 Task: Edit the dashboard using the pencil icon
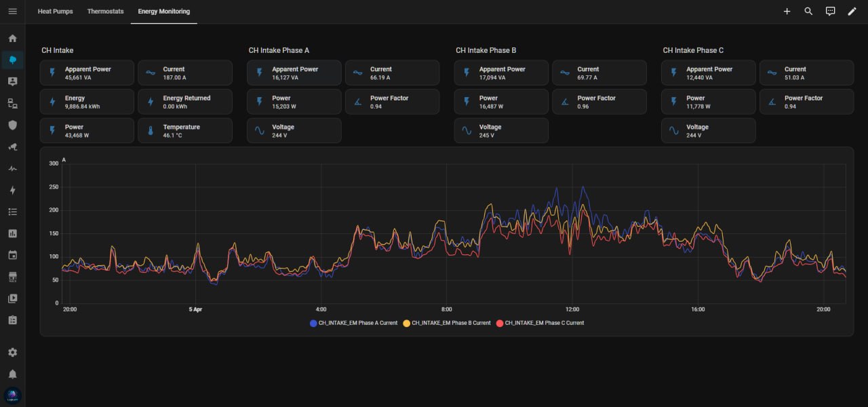[x=852, y=11]
